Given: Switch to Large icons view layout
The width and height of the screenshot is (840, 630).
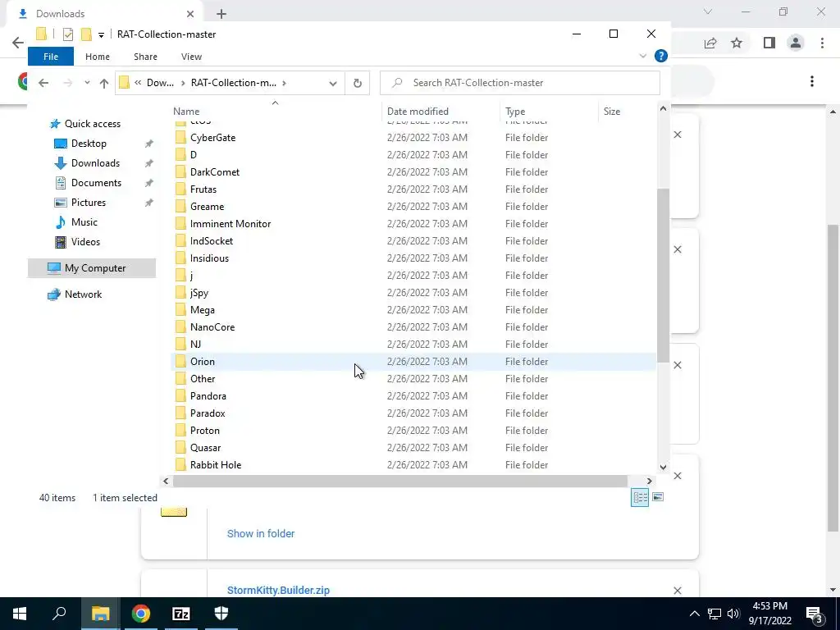Looking at the screenshot, I should pos(658,497).
